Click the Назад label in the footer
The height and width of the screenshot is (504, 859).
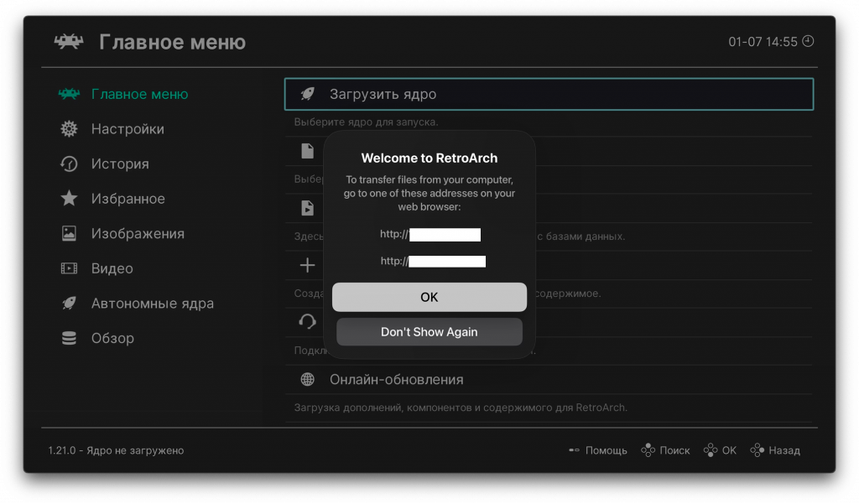[784, 450]
